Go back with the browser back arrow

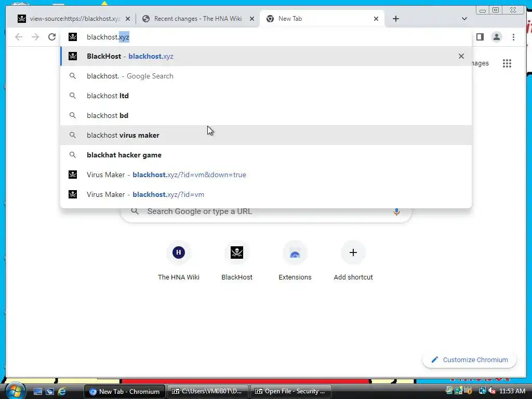[x=19, y=37]
